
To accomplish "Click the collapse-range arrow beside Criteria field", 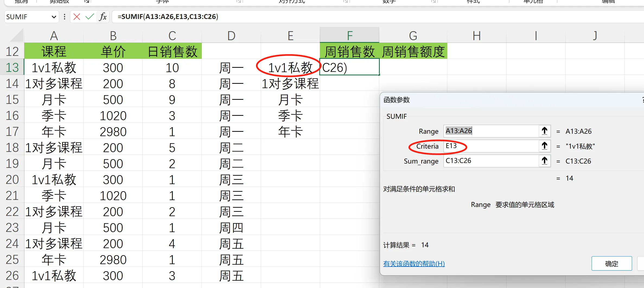I will 545,146.
